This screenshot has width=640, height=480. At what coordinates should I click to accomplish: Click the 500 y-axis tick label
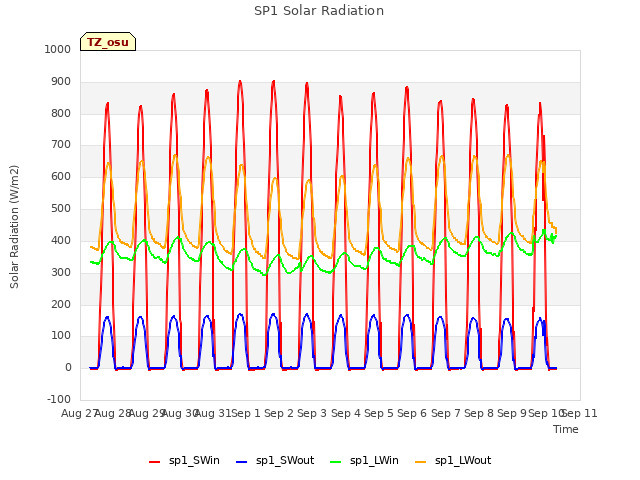[60, 208]
